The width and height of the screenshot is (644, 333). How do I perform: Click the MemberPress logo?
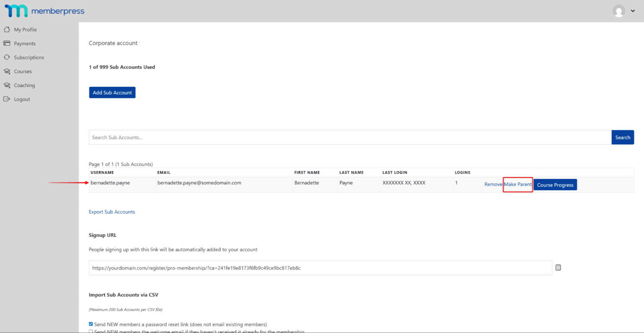pyautogui.click(x=44, y=11)
